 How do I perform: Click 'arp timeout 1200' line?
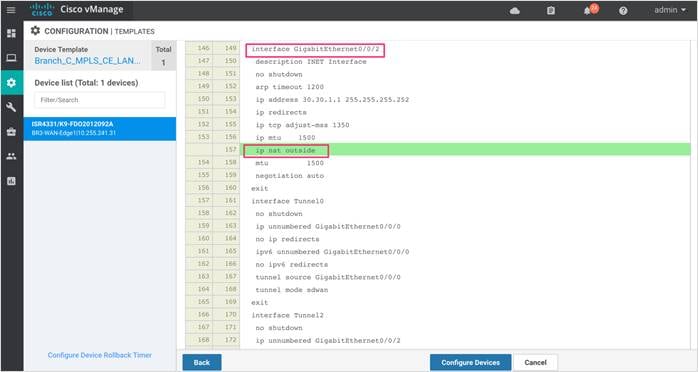tap(289, 87)
